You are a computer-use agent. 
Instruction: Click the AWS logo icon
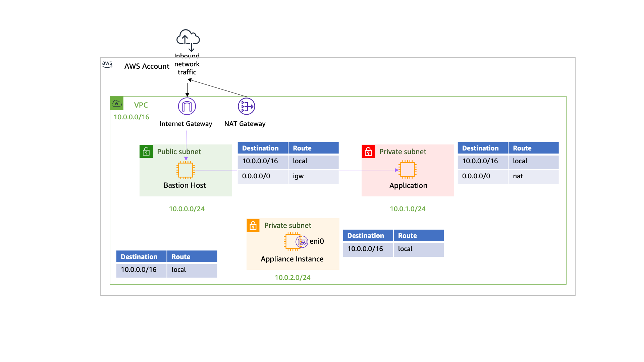pos(107,64)
